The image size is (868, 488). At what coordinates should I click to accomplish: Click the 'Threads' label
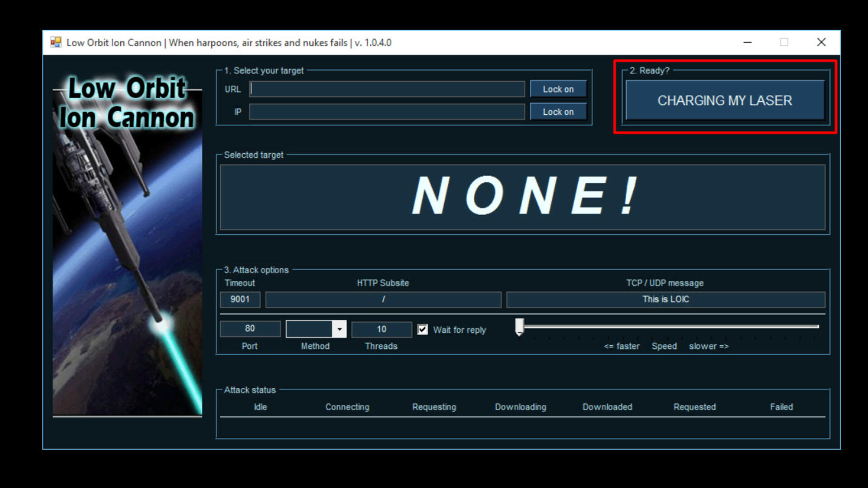381,346
